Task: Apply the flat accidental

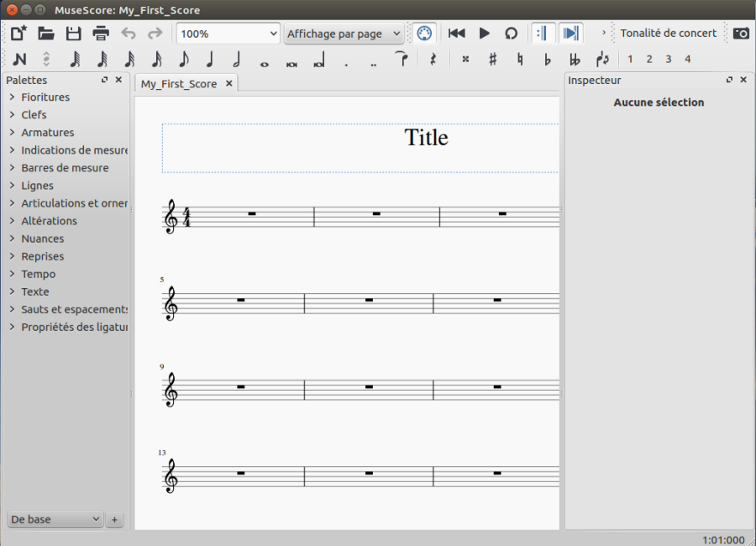Action: (x=547, y=60)
